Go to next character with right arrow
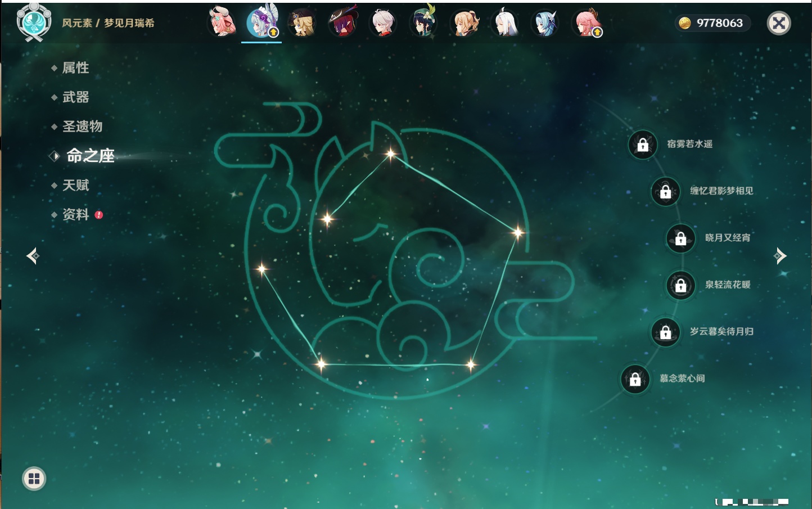 click(x=780, y=256)
